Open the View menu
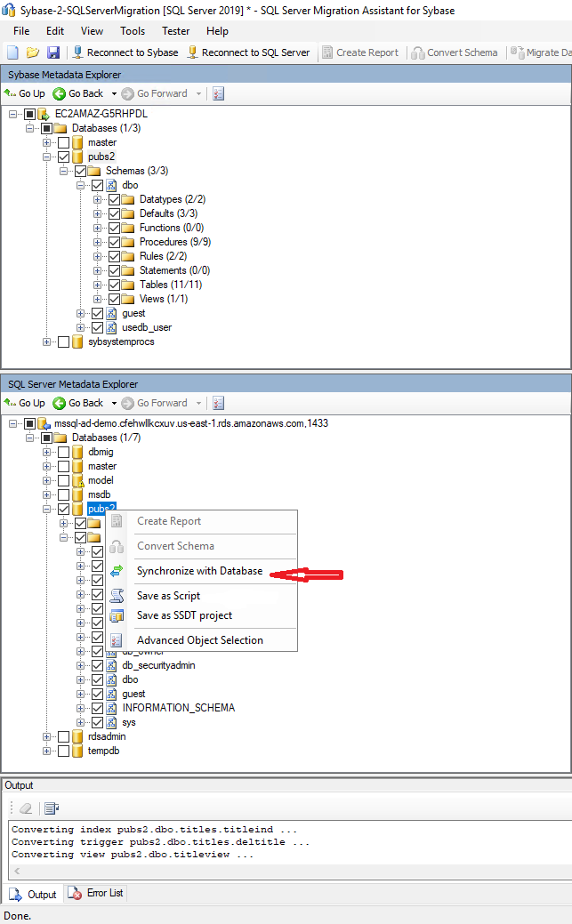Screen dimensions: 572x924 [92, 31]
